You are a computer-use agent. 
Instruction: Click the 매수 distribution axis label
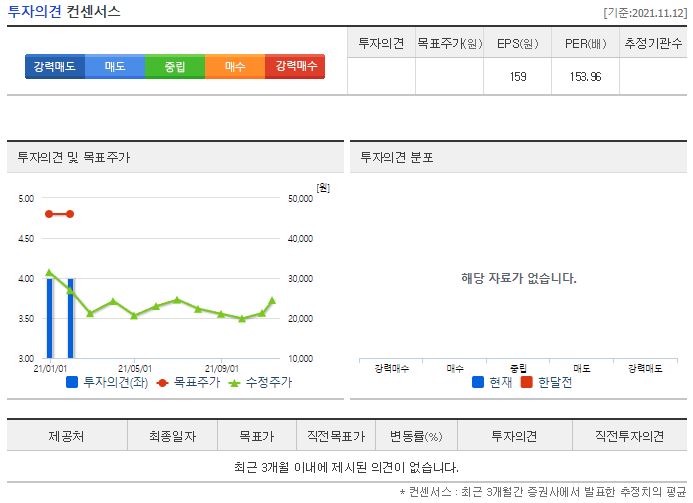click(x=455, y=368)
